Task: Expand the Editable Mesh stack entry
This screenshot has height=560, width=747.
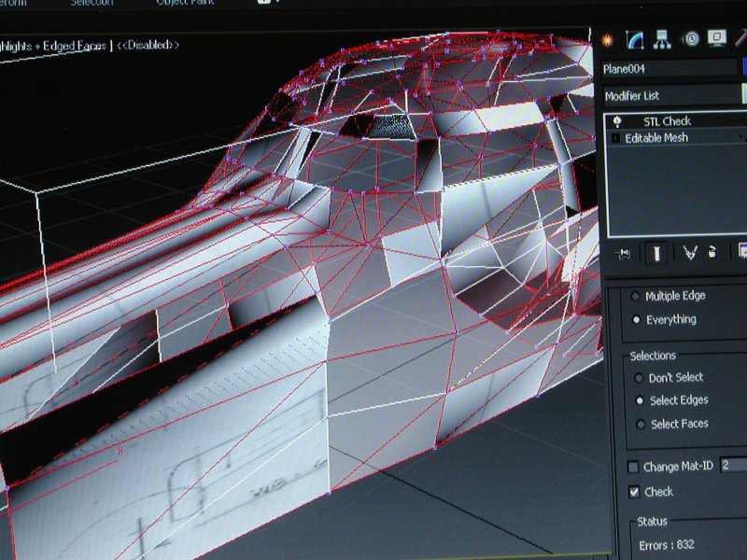Action: tap(615, 138)
